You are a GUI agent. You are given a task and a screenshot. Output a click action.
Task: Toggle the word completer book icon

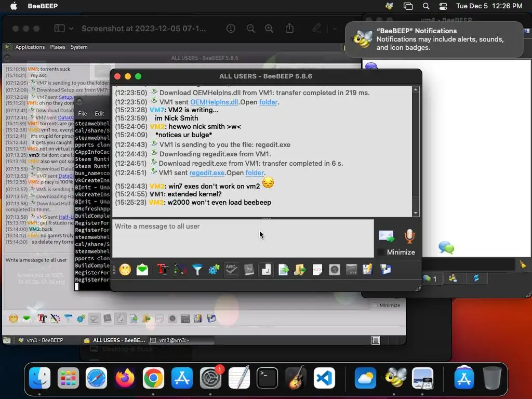pyautogui.click(x=249, y=270)
